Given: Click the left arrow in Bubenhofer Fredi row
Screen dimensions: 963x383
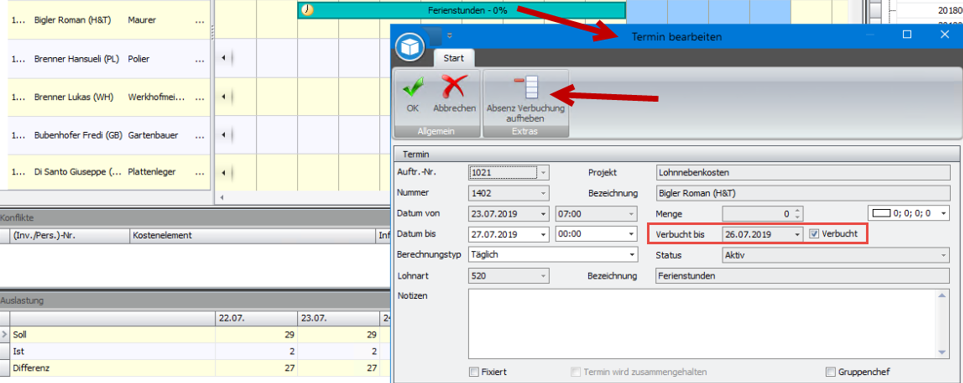Looking at the screenshot, I should point(223,135).
